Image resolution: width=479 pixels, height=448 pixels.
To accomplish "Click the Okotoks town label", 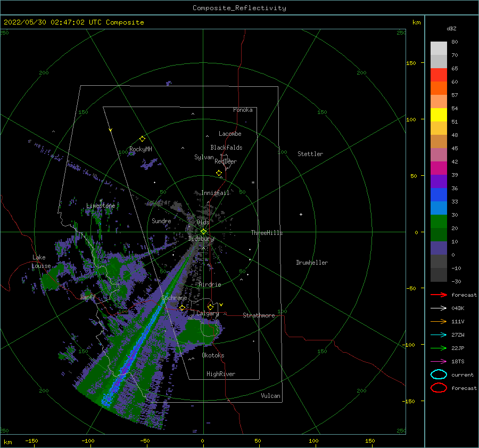I will pos(213,355).
